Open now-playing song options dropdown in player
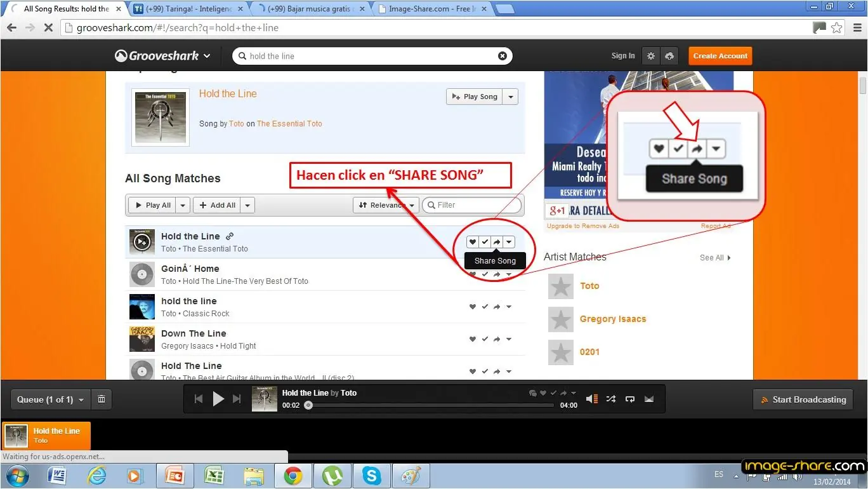 [574, 393]
